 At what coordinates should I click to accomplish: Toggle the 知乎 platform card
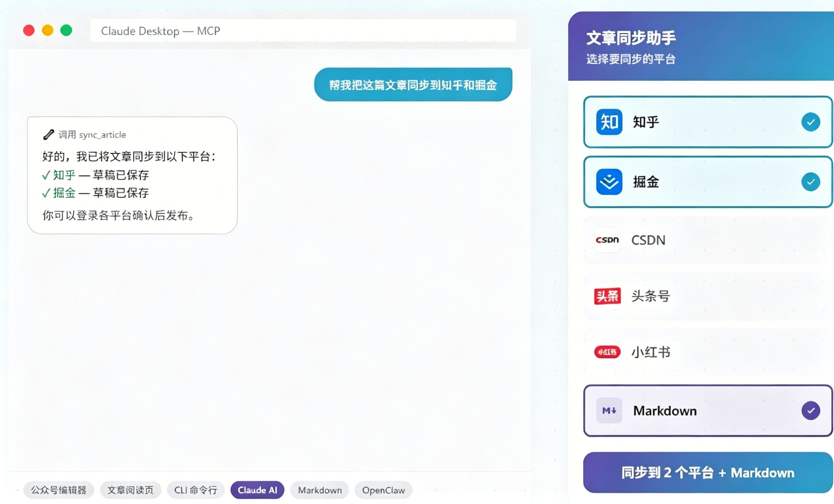click(708, 122)
